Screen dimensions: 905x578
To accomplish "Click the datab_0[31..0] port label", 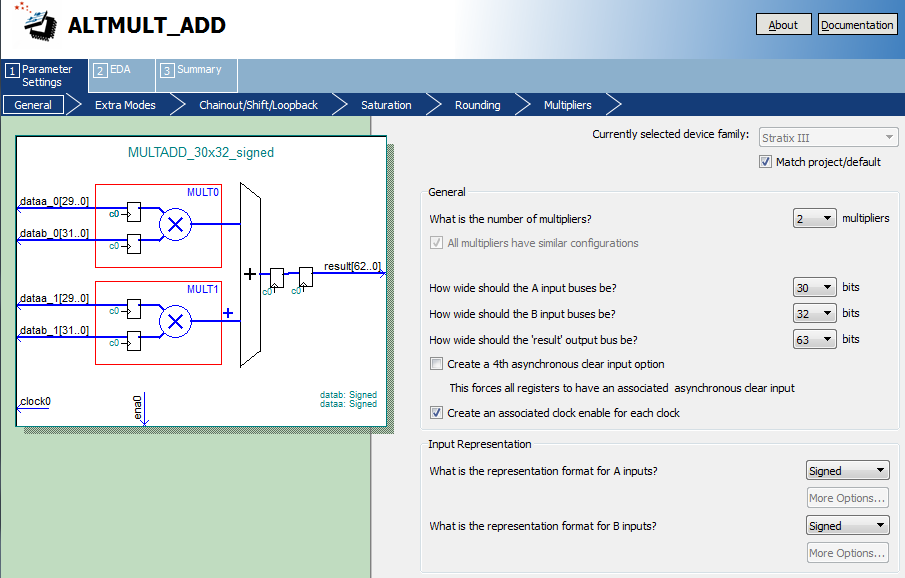I will (54, 233).
